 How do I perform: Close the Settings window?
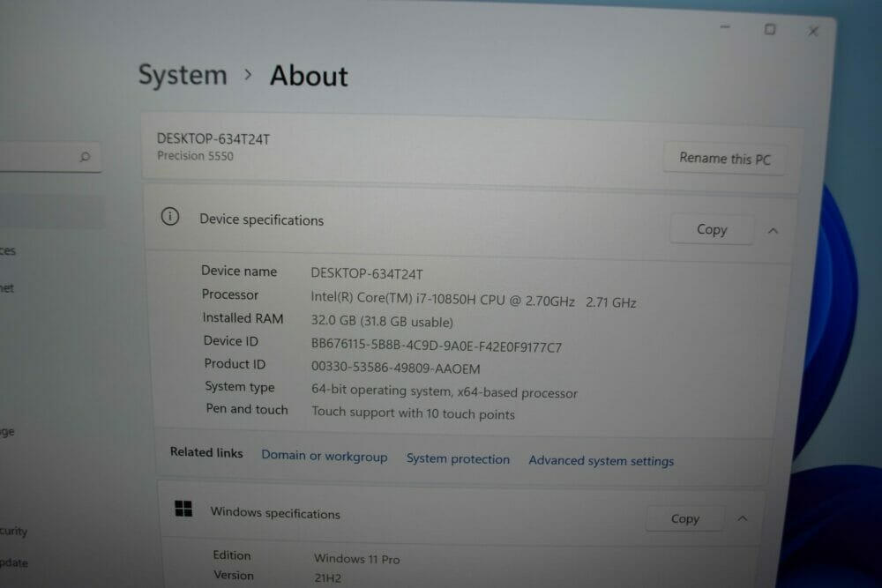click(813, 32)
